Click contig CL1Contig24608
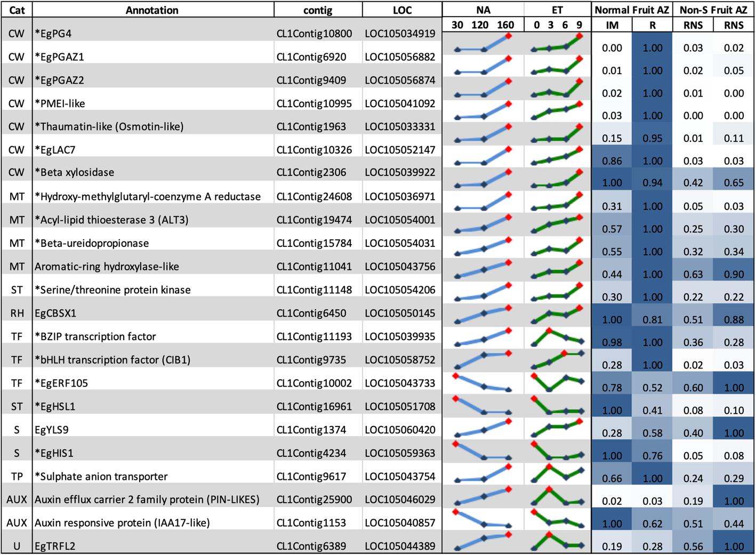 [314, 197]
